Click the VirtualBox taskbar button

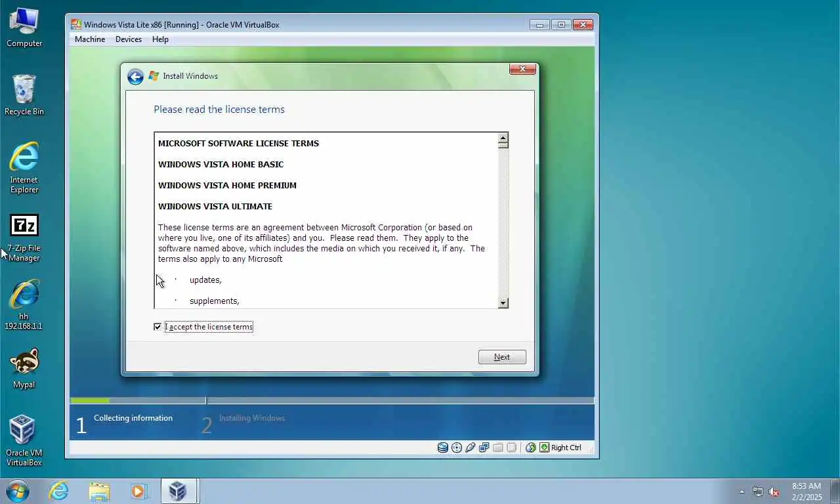(x=179, y=491)
